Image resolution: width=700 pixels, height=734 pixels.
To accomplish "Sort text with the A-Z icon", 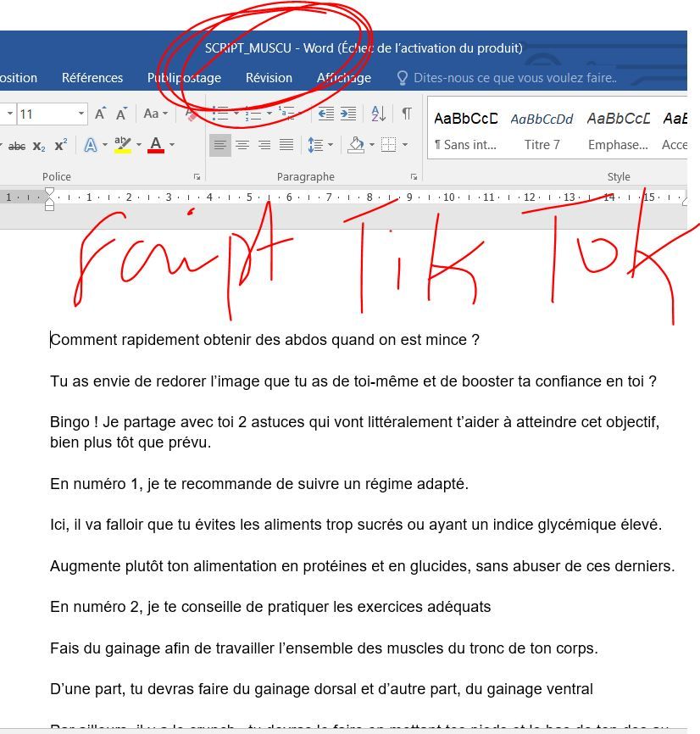I will point(378,114).
